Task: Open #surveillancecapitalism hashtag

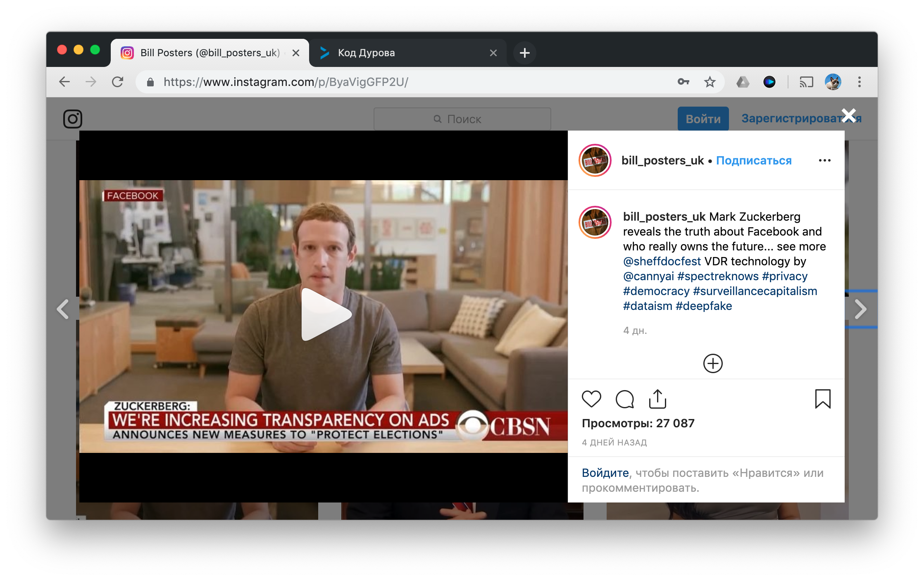Action: [x=755, y=291]
